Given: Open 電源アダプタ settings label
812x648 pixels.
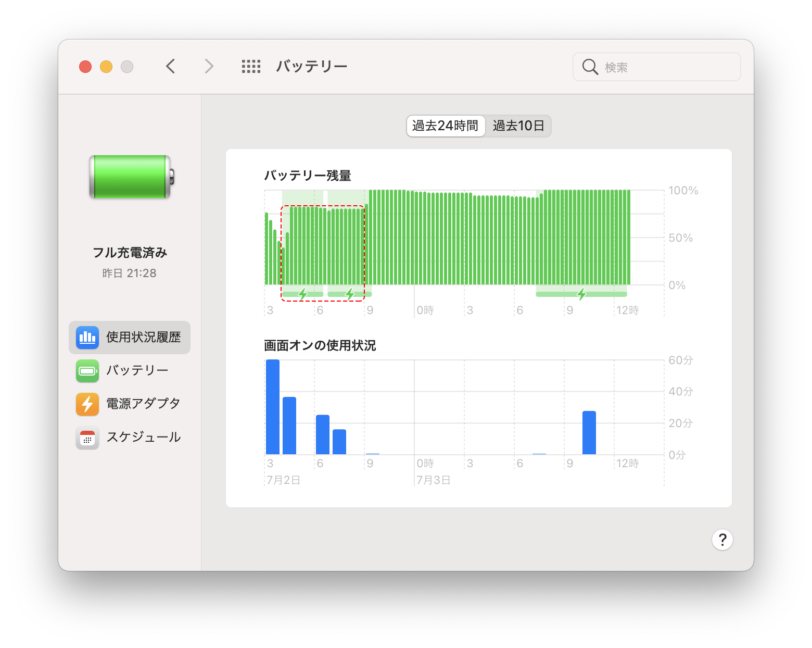Looking at the screenshot, I should pos(143,404).
